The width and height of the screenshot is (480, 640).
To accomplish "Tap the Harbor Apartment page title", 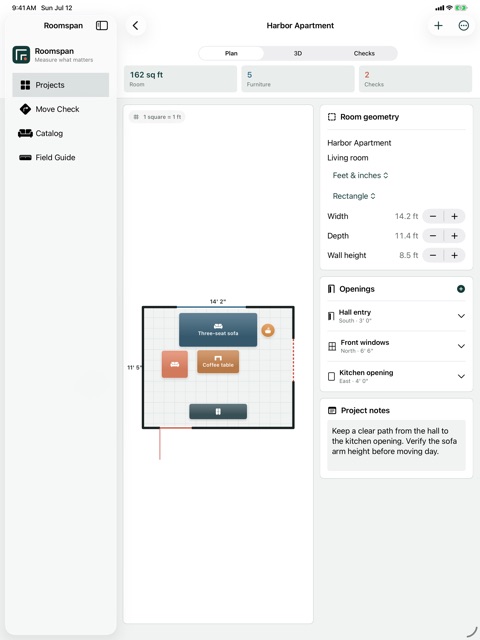I will [300, 26].
